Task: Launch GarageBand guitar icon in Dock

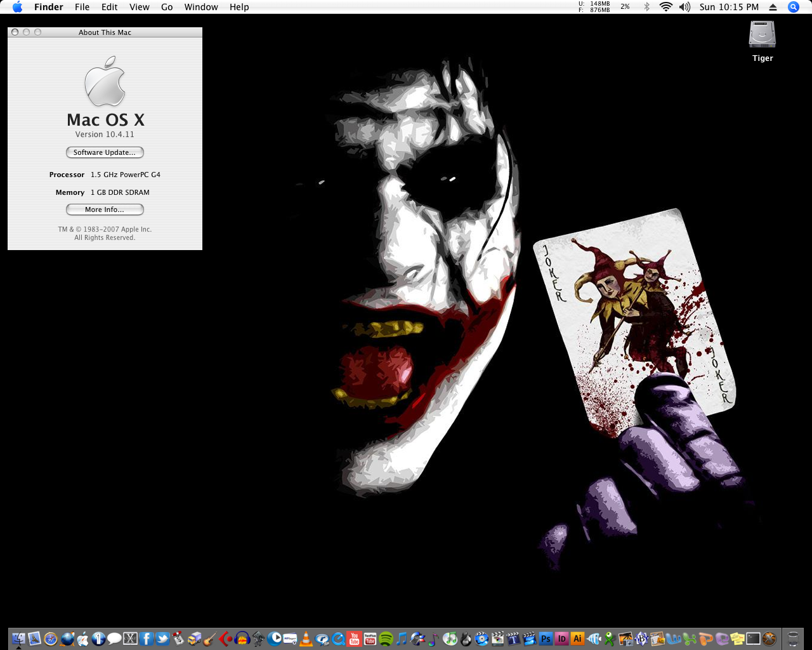Action: pyautogui.click(x=211, y=639)
